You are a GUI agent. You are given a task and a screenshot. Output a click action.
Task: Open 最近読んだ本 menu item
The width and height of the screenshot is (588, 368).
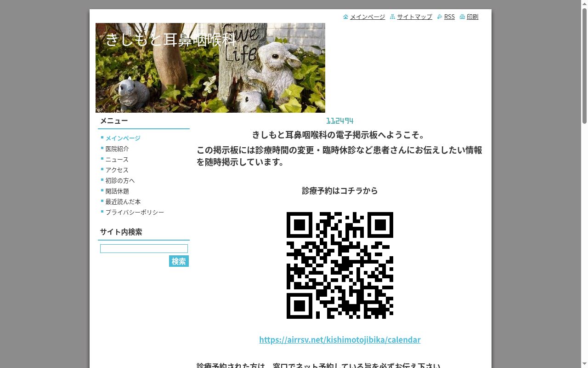(x=123, y=201)
